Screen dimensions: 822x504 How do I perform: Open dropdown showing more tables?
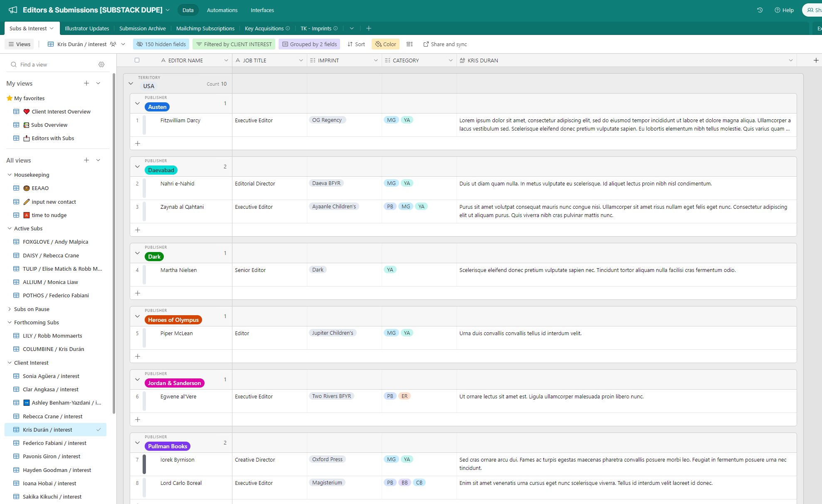pyautogui.click(x=352, y=28)
